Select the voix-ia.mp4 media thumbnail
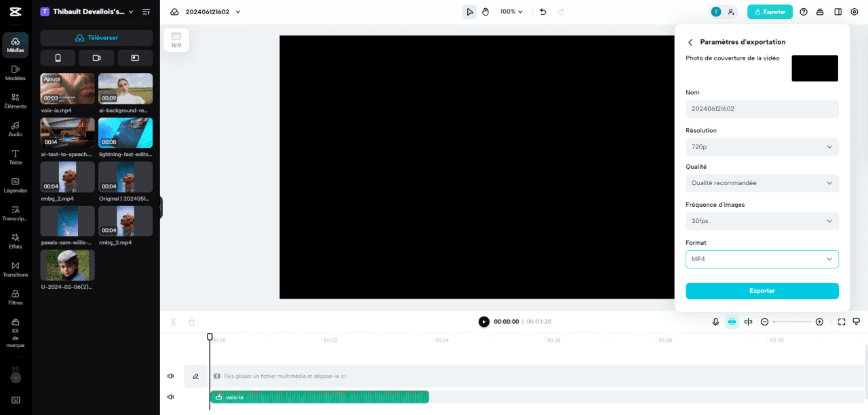868x415 pixels. pyautogui.click(x=67, y=89)
